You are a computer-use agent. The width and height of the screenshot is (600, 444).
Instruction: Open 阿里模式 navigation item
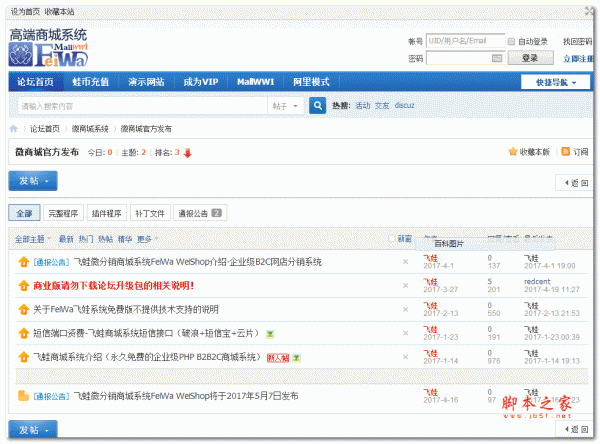[311, 82]
